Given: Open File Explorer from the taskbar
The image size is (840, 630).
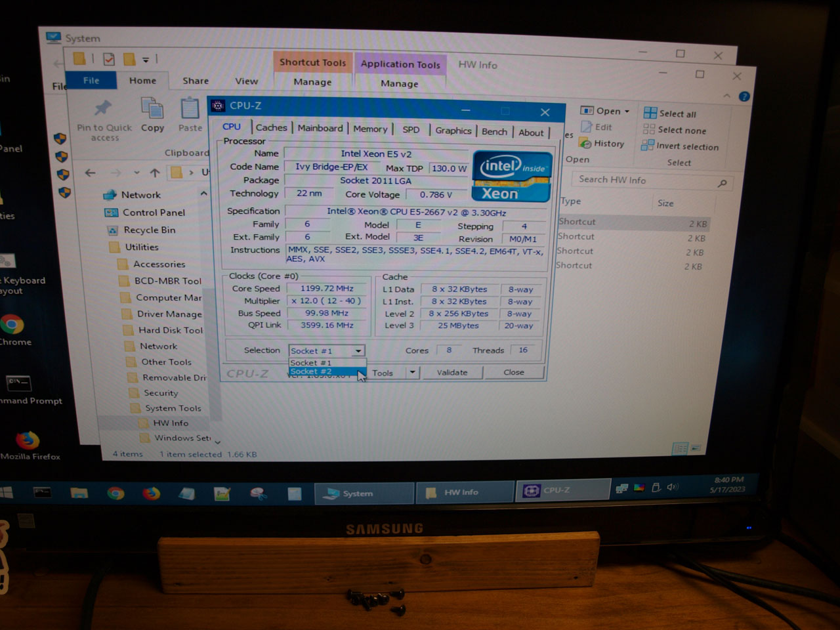Looking at the screenshot, I should 79,492.
